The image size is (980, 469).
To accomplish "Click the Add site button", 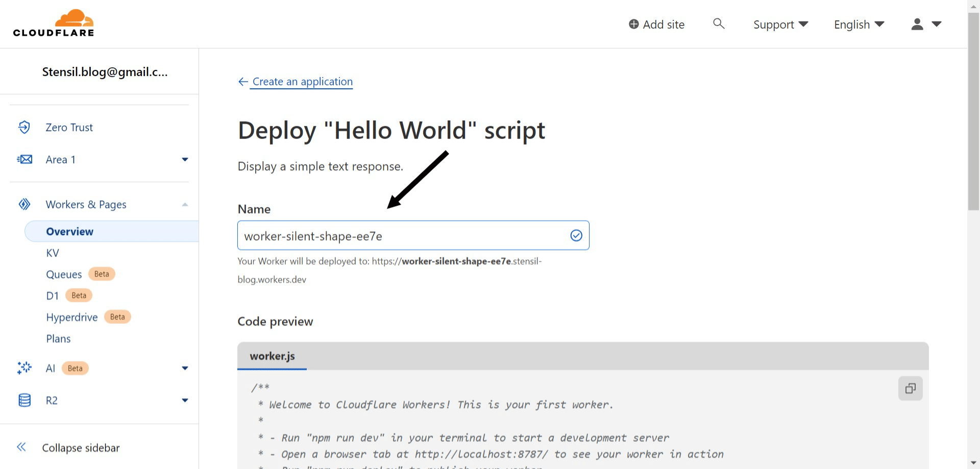I will pyautogui.click(x=656, y=24).
